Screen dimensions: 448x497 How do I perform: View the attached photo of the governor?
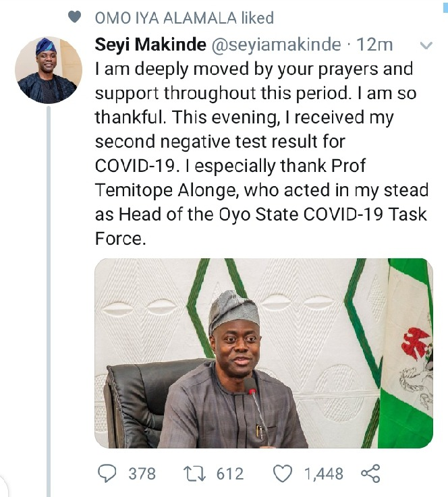(x=263, y=353)
